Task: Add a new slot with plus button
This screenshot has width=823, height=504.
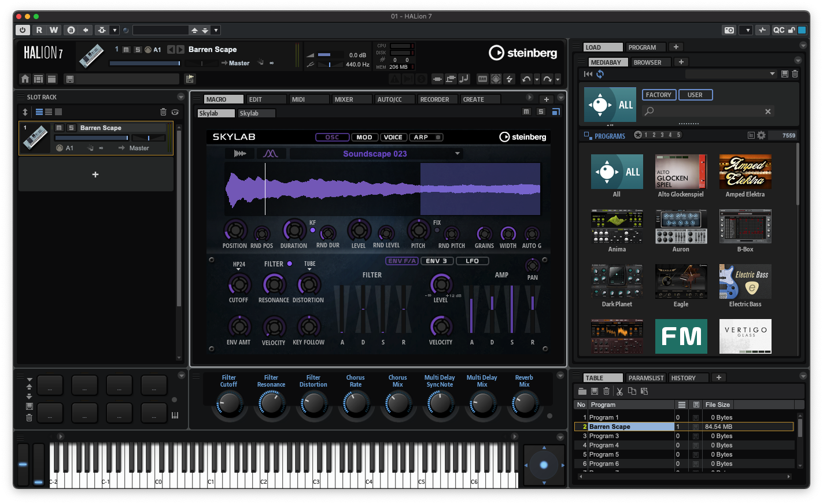Action: (x=95, y=175)
